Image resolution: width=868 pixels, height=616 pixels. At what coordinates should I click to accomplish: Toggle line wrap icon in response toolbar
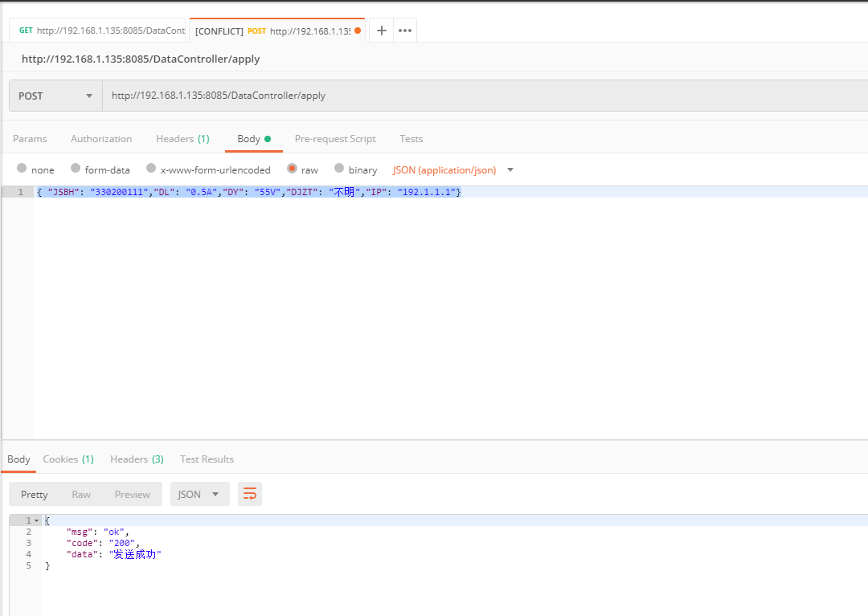point(250,494)
